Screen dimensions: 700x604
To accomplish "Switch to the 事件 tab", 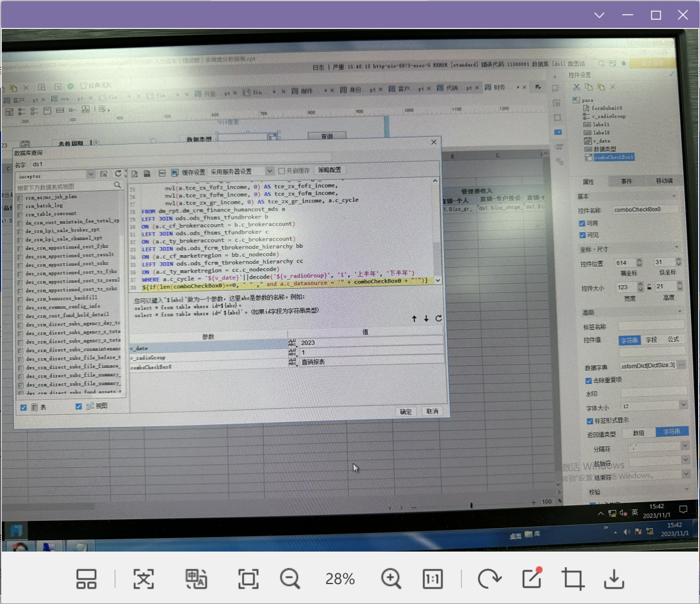I will [x=627, y=181].
